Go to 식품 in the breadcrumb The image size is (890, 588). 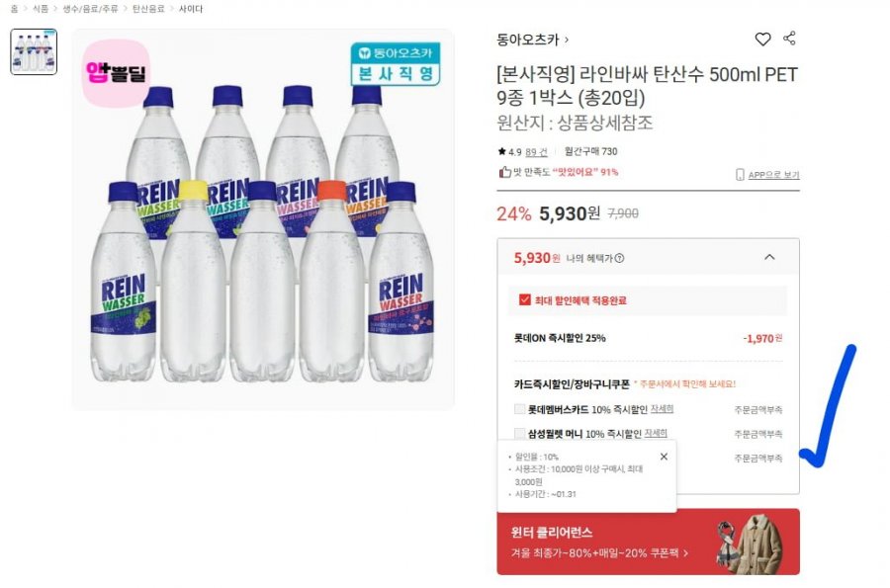point(40,8)
